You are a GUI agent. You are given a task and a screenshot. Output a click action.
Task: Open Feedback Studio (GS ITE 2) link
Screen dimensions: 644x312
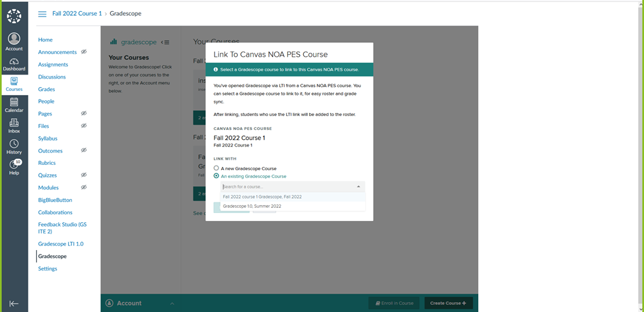coord(63,228)
